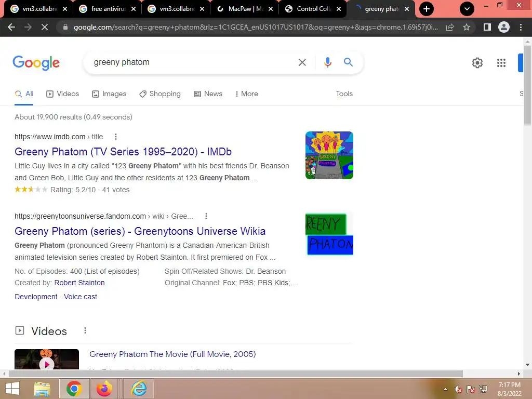Open Chrome three-dot menu

521,27
